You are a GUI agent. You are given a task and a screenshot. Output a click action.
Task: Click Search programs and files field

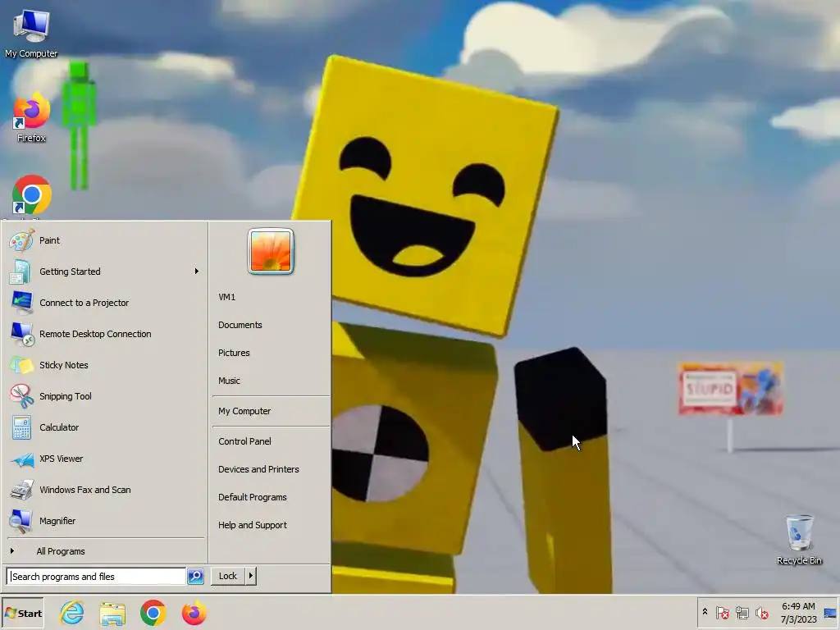[97, 577]
